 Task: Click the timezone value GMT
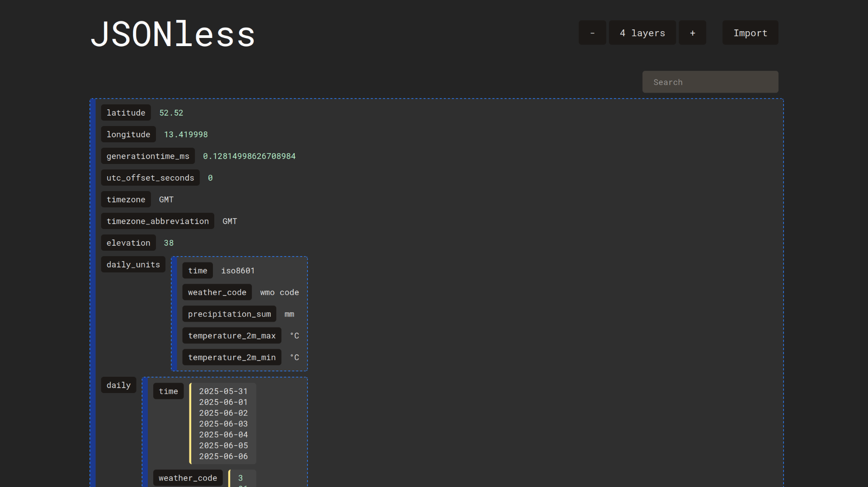pos(166,199)
